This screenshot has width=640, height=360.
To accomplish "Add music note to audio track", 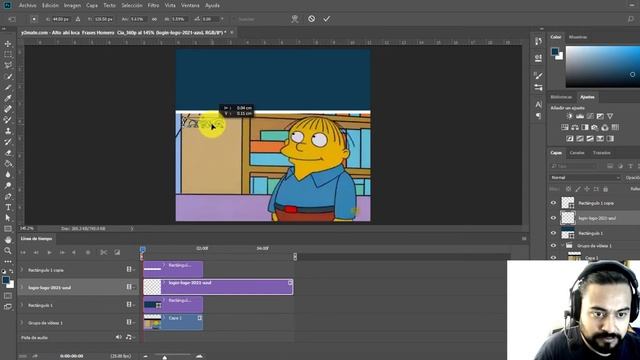I will click(129, 337).
